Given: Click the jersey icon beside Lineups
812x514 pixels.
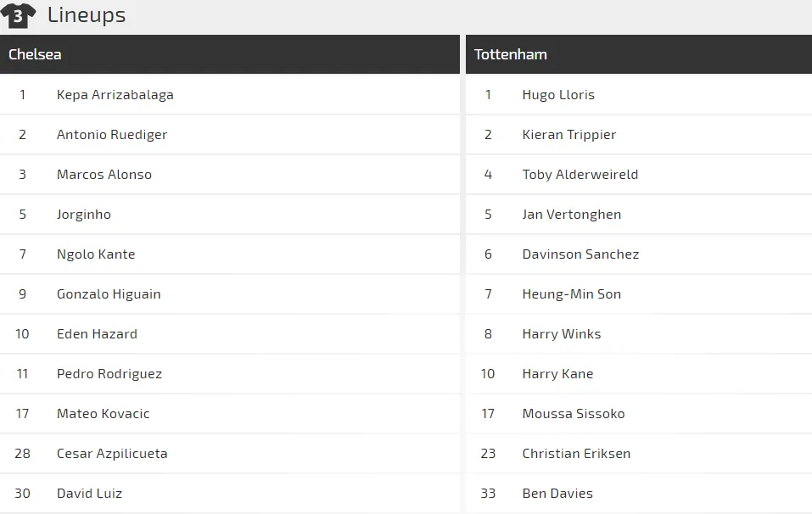Looking at the screenshot, I should 18,15.
